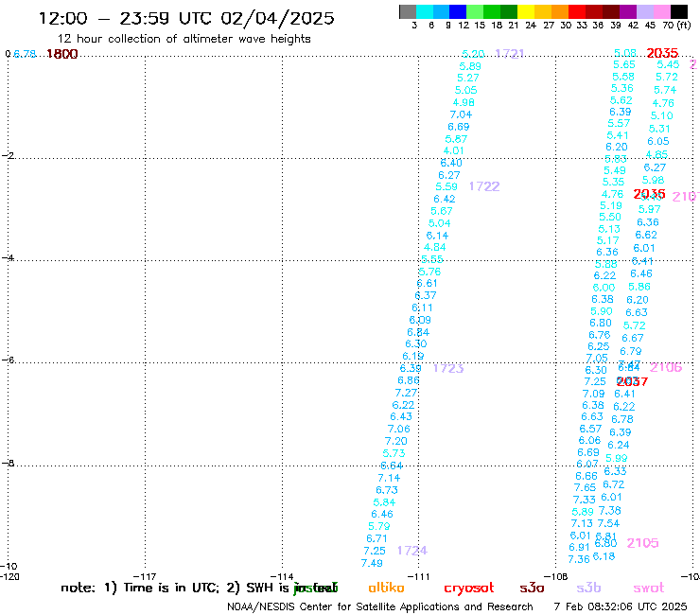The width and height of the screenshot is (700, 615).
Task: Select the time label '1724'
Action: coord(412,551)
